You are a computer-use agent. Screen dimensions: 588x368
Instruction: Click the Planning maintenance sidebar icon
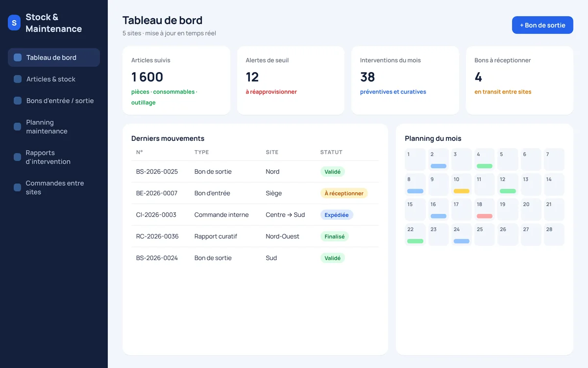pyautogui.click(x=18, y=127)
